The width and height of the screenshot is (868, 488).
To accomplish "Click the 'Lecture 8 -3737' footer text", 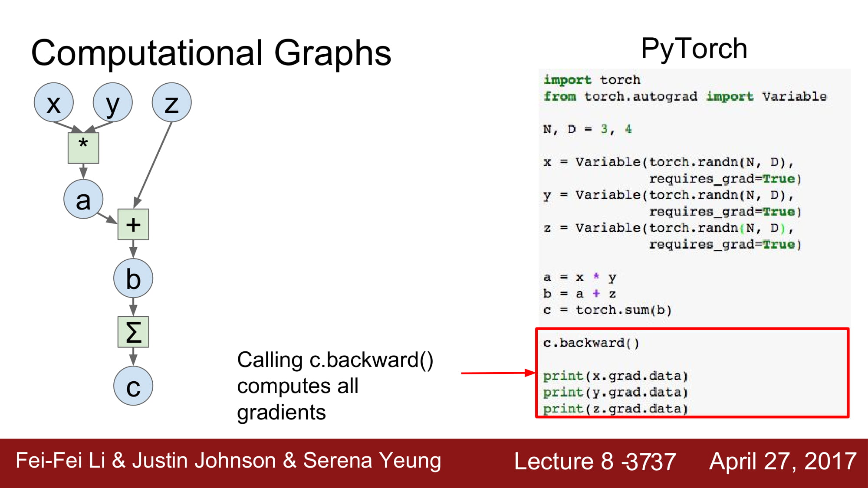I will [x=595, y=461].
